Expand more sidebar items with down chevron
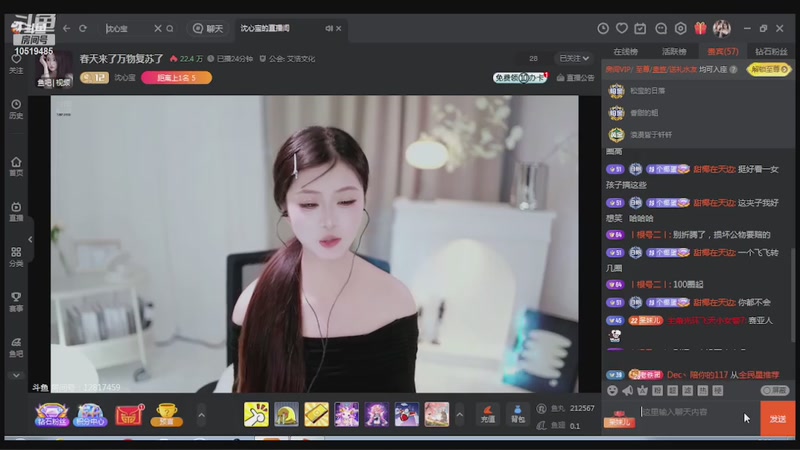Image resolution: width=800 pixels, height=450 pixels. point(16,375)
